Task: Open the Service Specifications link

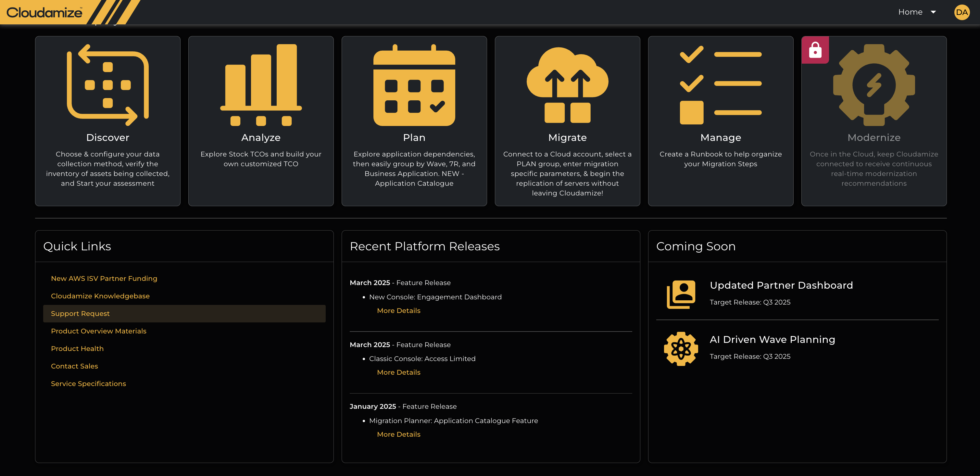Action: click(88, 384)
